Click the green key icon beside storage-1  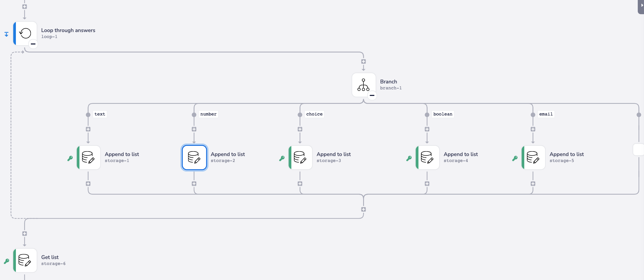70,158
